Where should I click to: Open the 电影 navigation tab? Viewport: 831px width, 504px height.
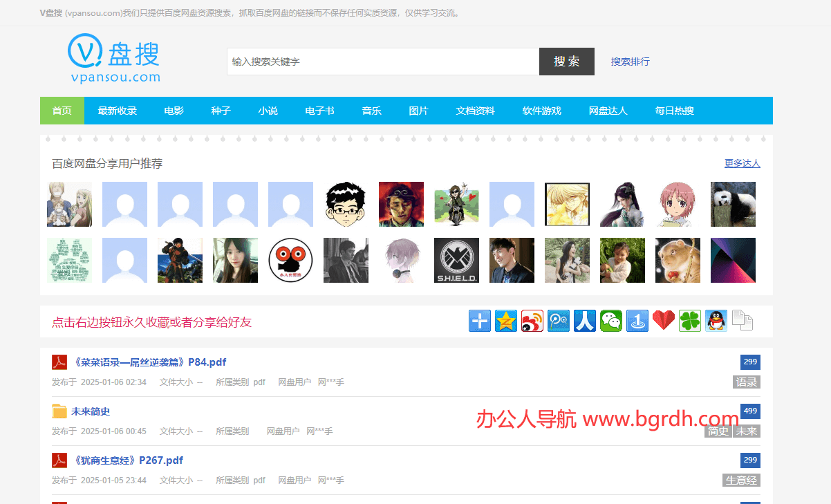pos(174,111)
